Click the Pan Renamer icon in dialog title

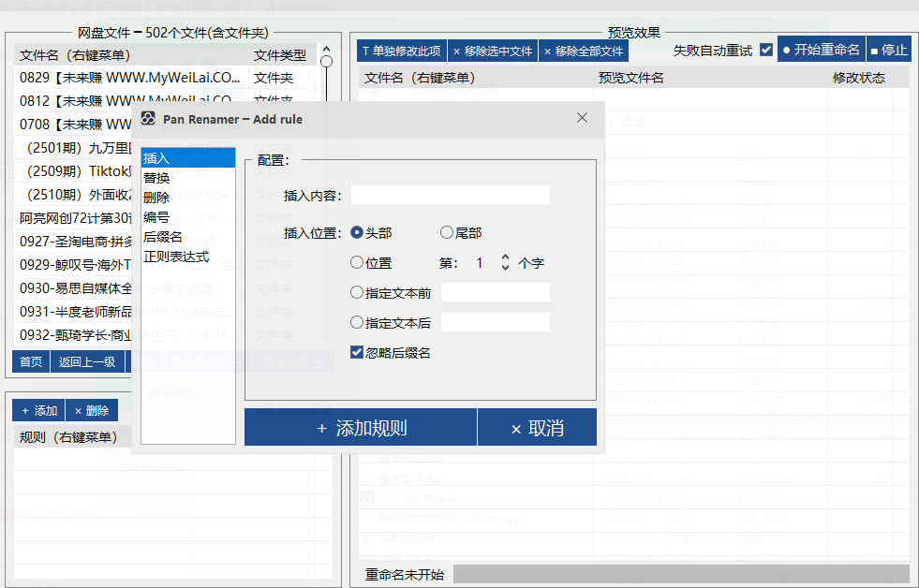(148, 119)
